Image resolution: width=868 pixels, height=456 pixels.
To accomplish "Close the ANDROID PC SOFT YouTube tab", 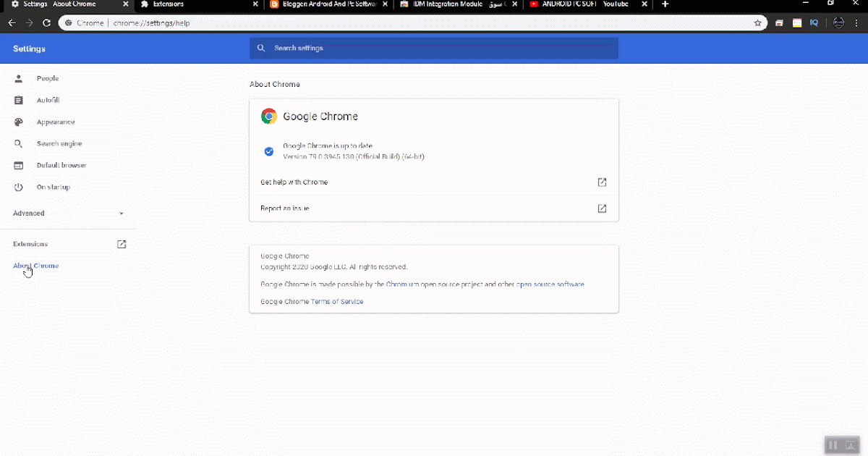I will 644,4.
